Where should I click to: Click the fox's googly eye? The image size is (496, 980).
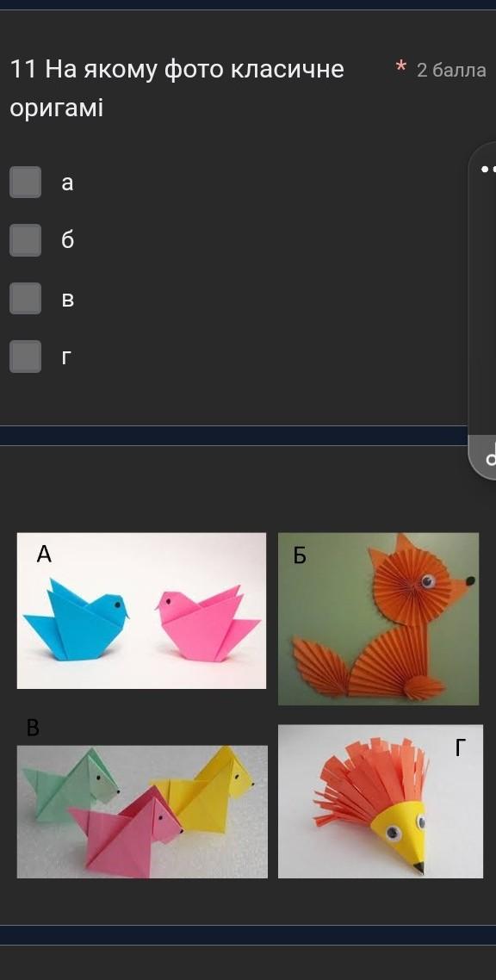428,581
